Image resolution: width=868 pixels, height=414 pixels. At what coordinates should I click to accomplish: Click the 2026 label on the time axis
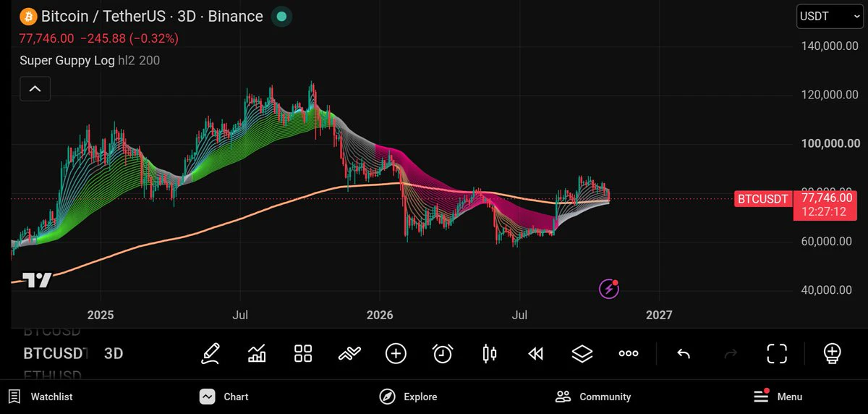[380, 315]
